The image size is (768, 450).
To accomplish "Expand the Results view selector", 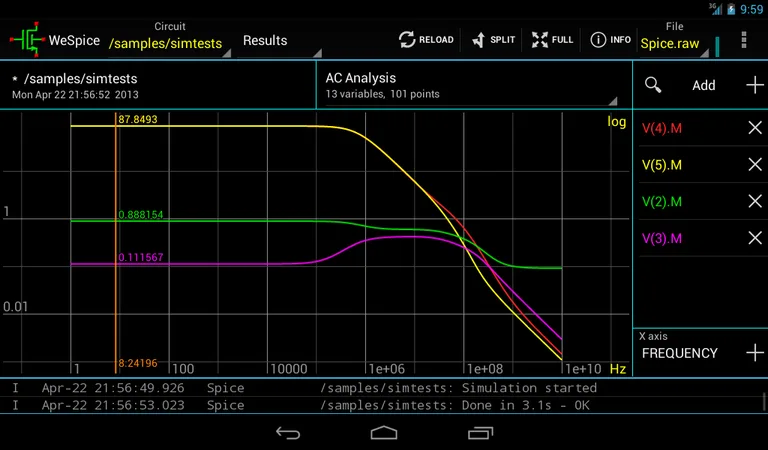I will pyautogui.click(x=279, y=41).
